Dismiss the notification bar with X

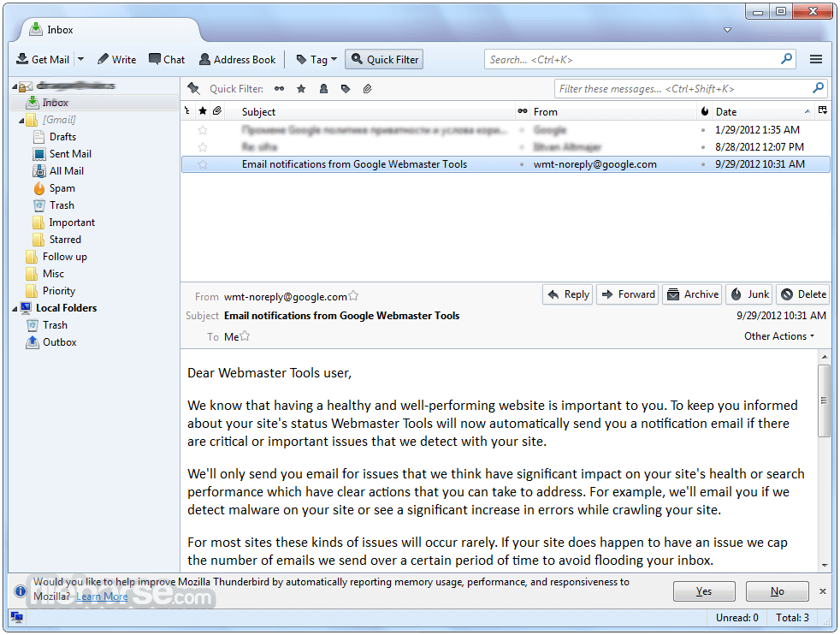(823, 591)
